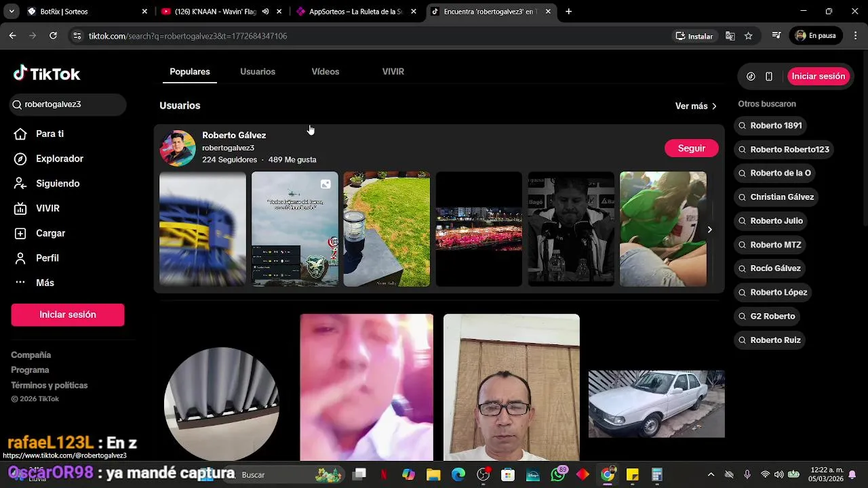Open the white car video result

coord(656,404)
